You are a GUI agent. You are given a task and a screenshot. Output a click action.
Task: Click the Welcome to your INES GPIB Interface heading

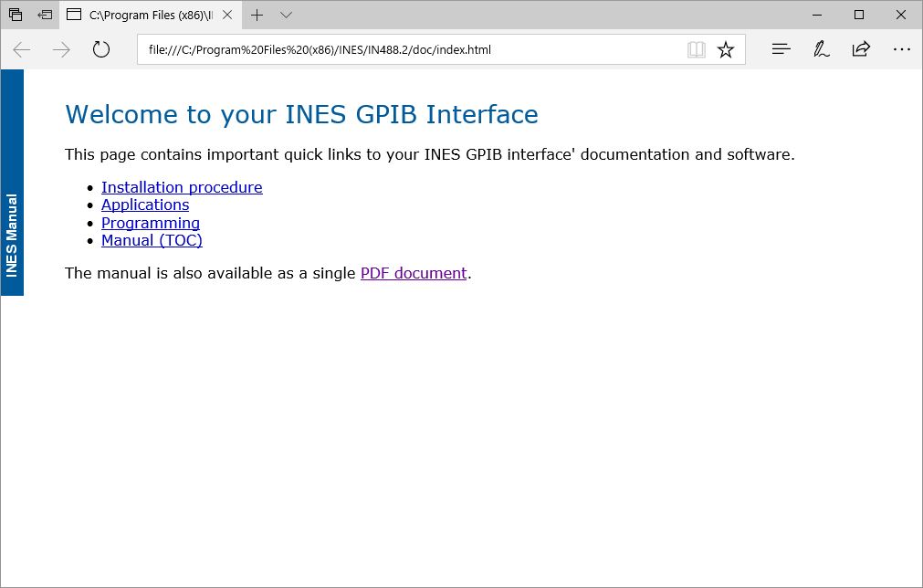click(301, 114)
